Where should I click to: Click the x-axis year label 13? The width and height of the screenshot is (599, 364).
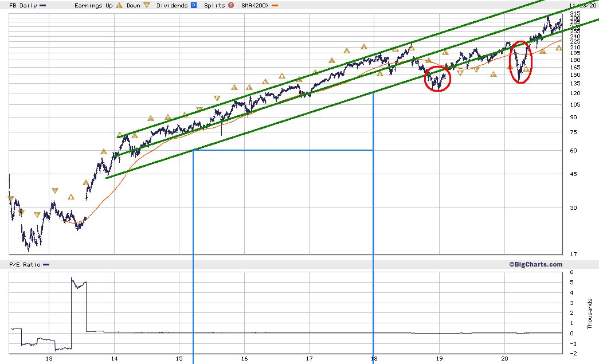[49, 358]
